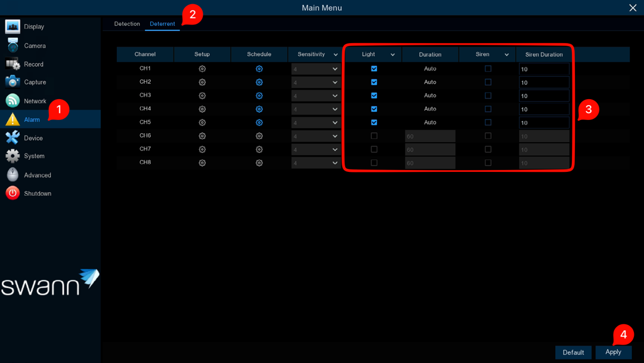644x363 pixels.
Task: Switch to the Detection tab
Action: (127, 24)
